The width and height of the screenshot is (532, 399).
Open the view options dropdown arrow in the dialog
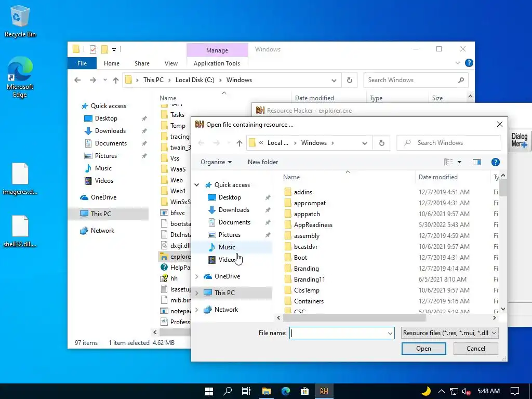point(459,162)
